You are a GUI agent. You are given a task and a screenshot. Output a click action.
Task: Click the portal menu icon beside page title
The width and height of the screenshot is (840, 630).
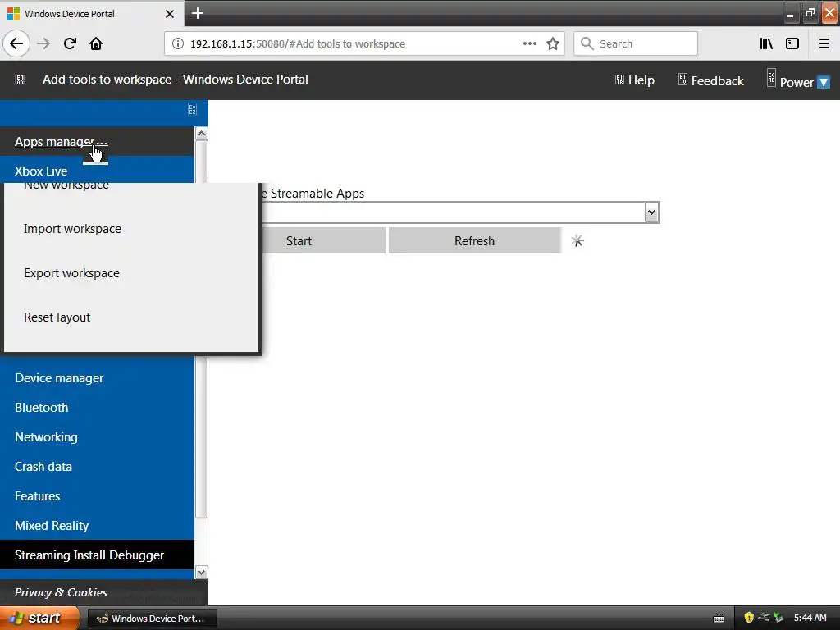pos(20,80)
